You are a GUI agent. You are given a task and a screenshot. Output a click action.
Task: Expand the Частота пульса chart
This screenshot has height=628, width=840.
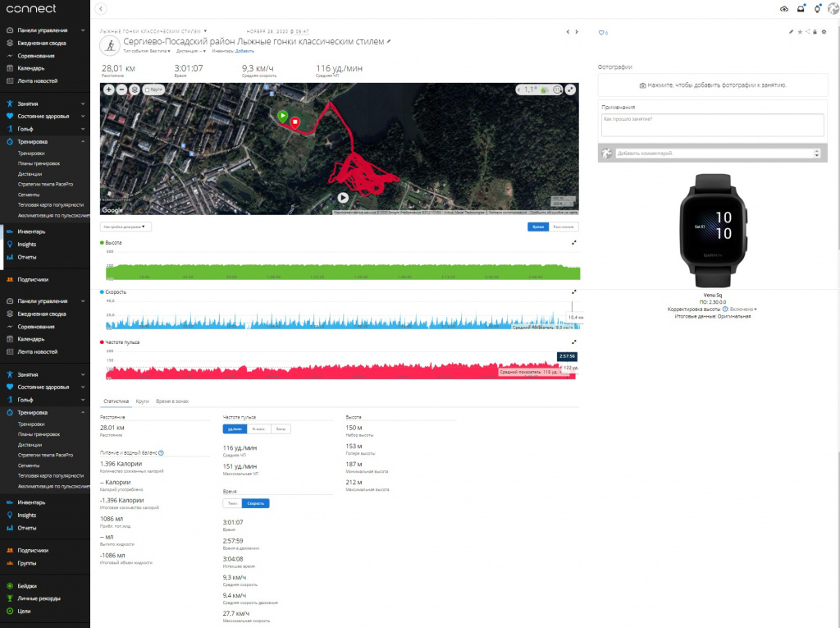pos(573,342)
